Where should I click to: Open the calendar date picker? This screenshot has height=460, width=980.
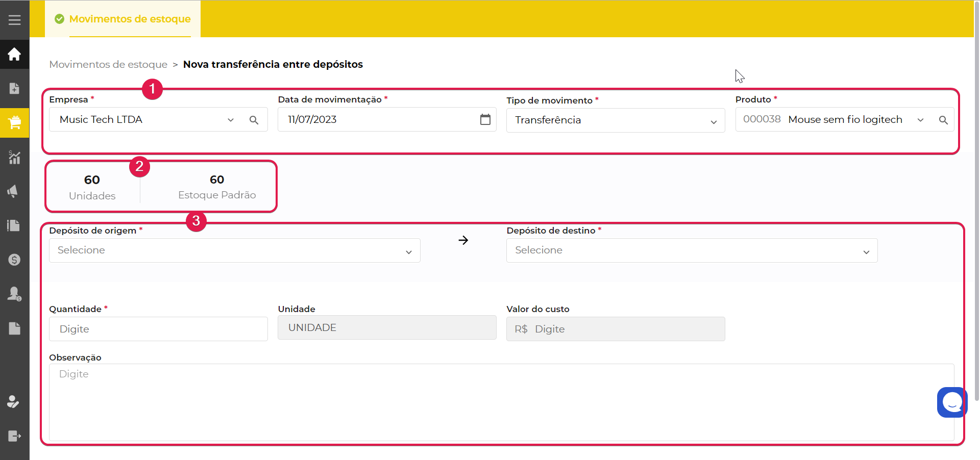click(x=485, y=119)
